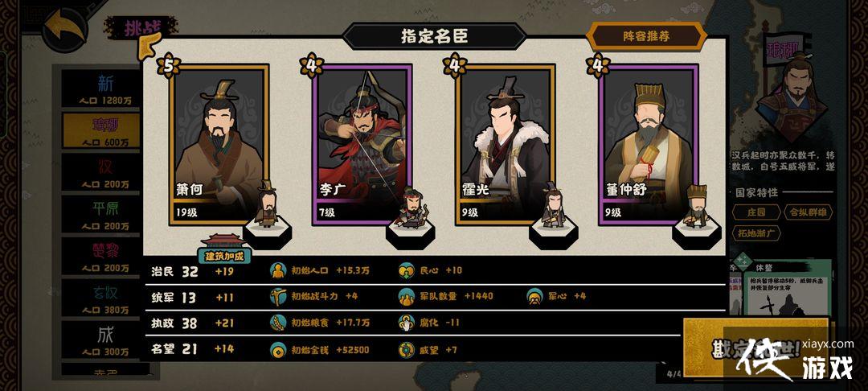Select the 萧何 minister card
This screenshot has height=391, width=868.
[x=219, y=145]
